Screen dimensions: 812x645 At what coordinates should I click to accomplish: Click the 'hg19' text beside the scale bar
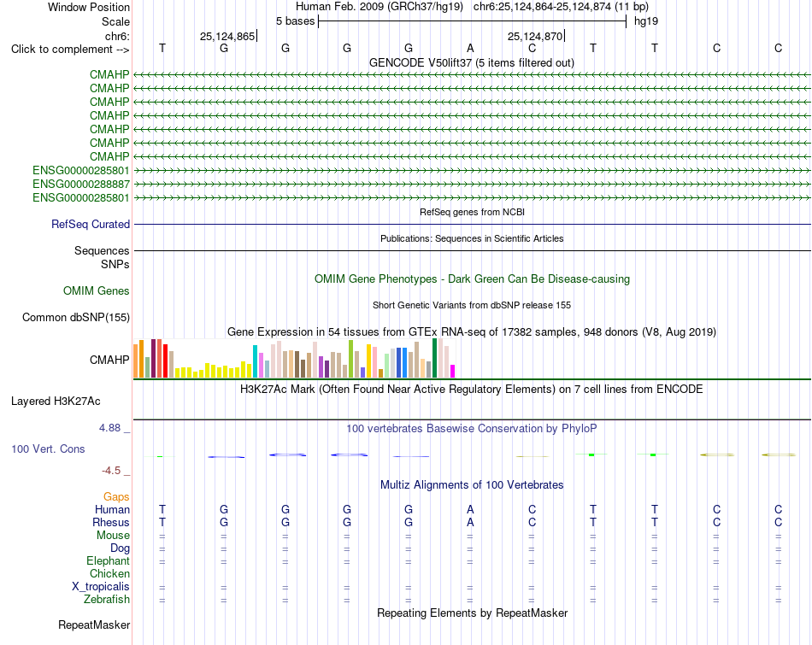click(646, 21)
